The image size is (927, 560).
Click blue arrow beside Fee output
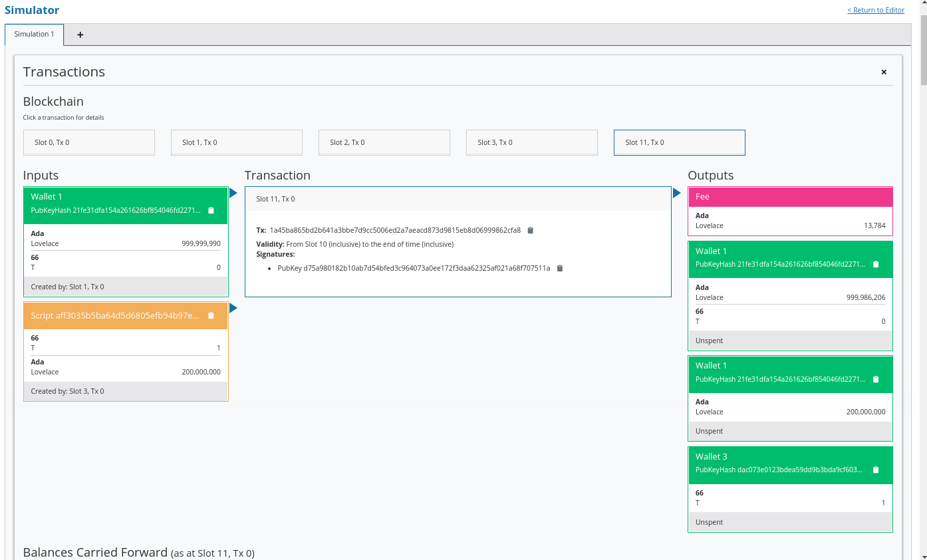tap(676, 194)
